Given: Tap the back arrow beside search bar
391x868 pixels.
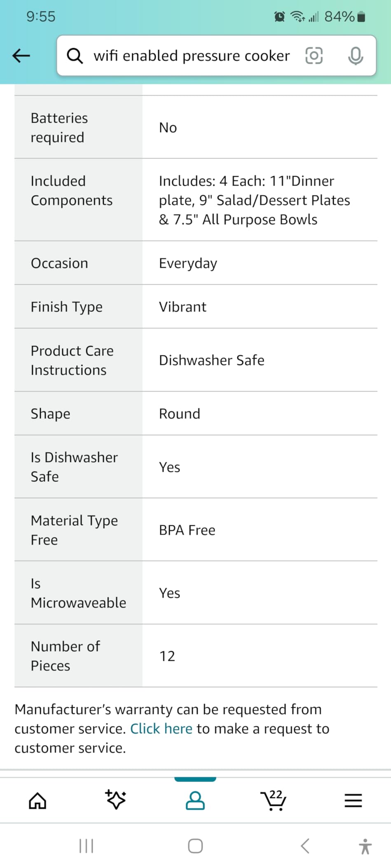Looking at the screenshot, I should (21, 56).
